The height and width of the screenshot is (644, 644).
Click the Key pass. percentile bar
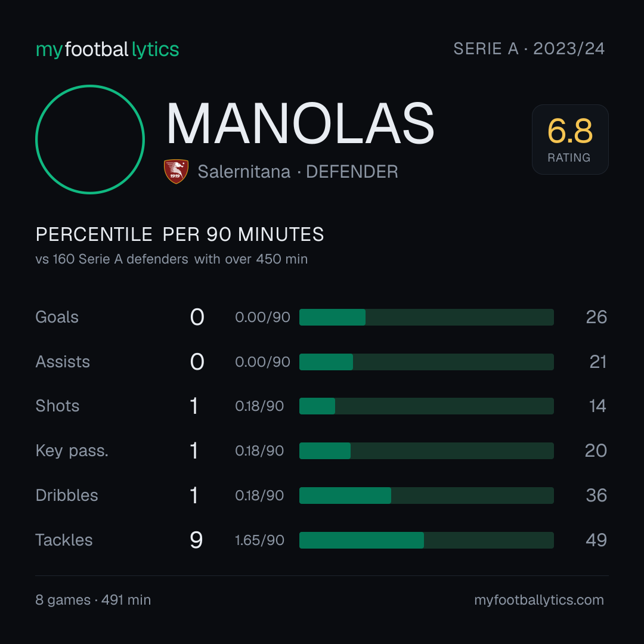point(426,451)
